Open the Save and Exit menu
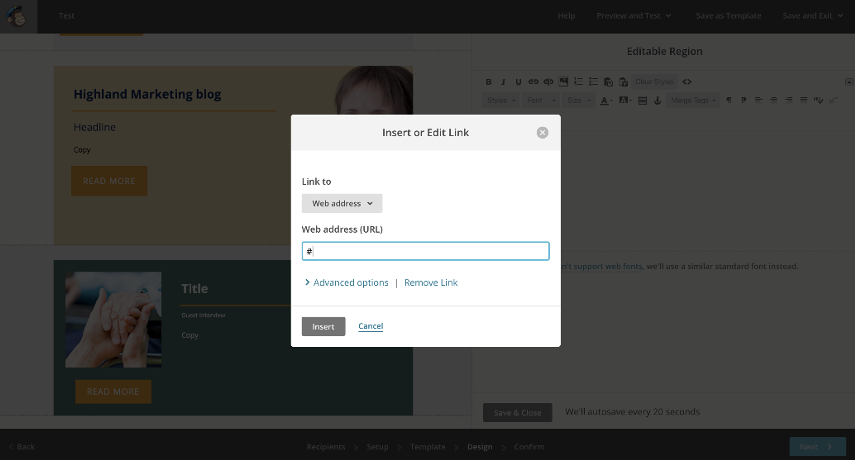The height and width of the screenshot is (460, 855). [x=813, y=16]
